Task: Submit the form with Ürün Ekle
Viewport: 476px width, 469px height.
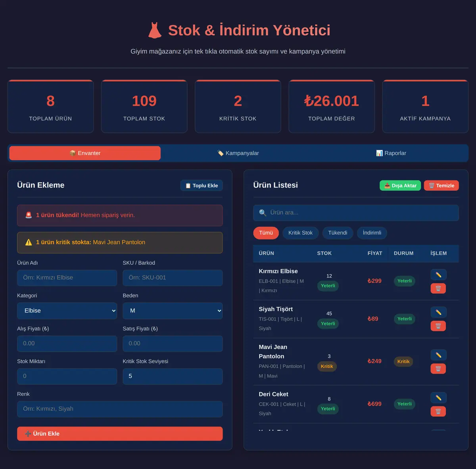Action: coord(120,434)
